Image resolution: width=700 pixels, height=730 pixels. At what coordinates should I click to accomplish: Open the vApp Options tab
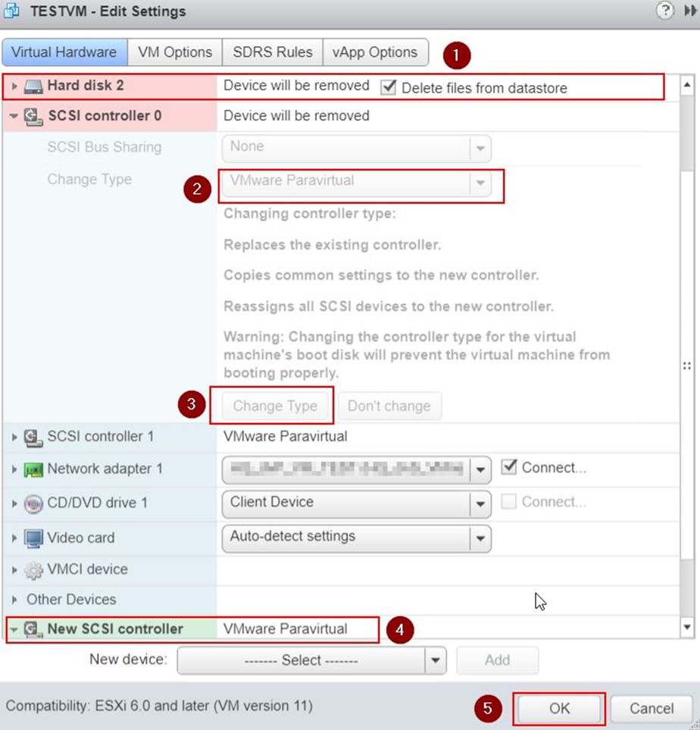point(375,52)
